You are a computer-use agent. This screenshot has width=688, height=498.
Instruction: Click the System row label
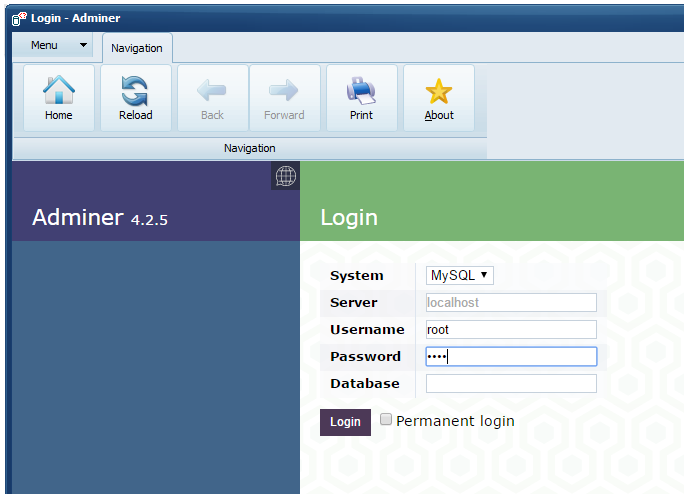(x=357, y=276)
